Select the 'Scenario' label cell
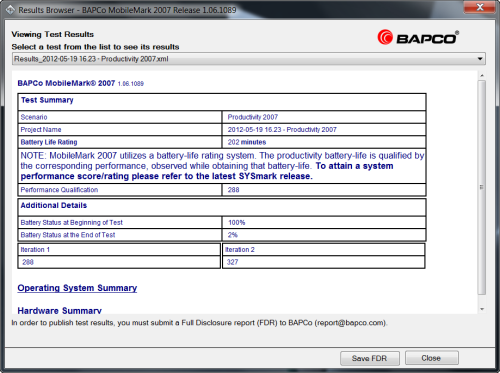500x373 pixels. (x=120, y=117)
